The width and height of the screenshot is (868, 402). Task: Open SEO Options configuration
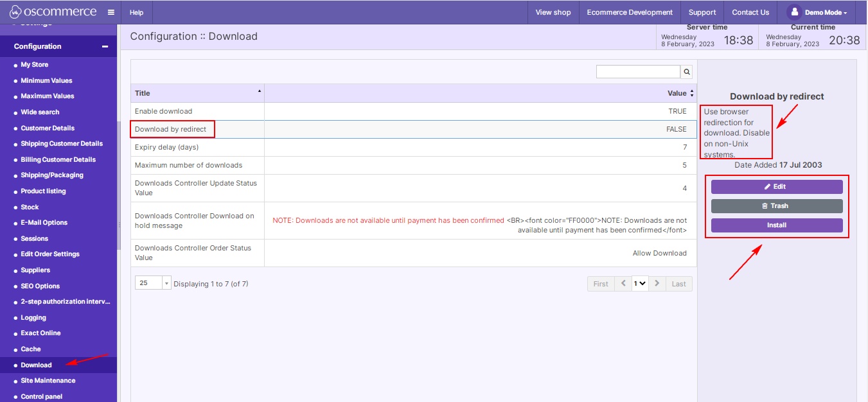coord(40,286)
